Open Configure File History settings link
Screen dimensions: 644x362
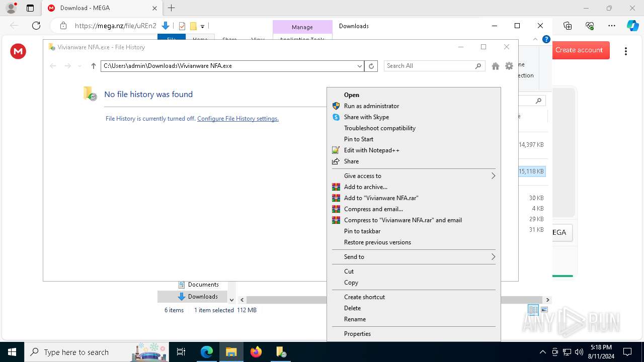click(x=238, y=119)
